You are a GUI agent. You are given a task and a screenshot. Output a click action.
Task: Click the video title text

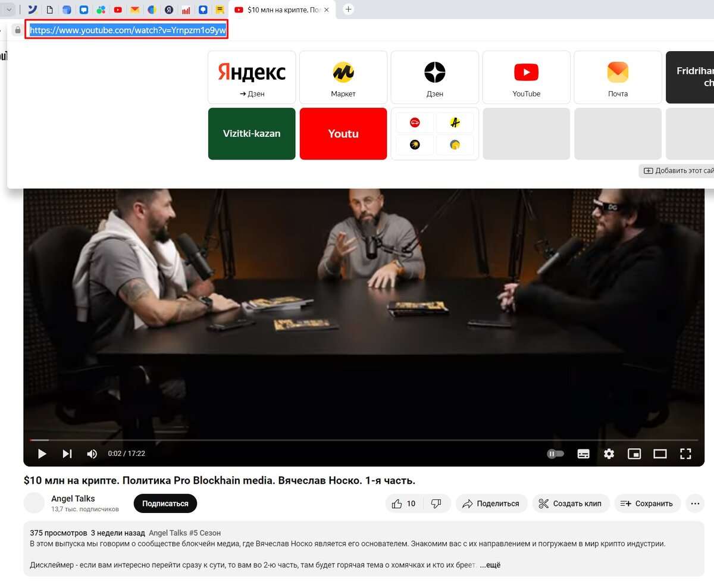click(x=219, y=480)
